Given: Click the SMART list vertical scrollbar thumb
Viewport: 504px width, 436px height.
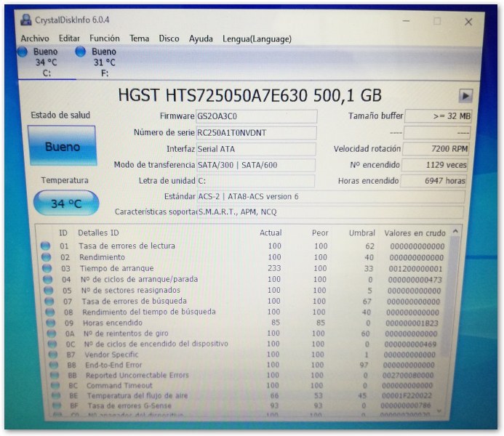Looking at the screenshot, I should pyautogui.click(x=450, y=295).
